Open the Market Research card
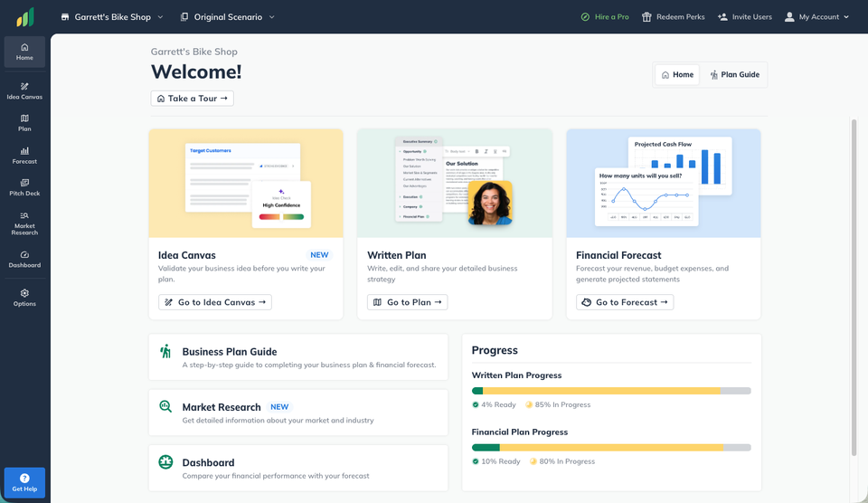Screen dimensions: 868x503 [298, 413]
